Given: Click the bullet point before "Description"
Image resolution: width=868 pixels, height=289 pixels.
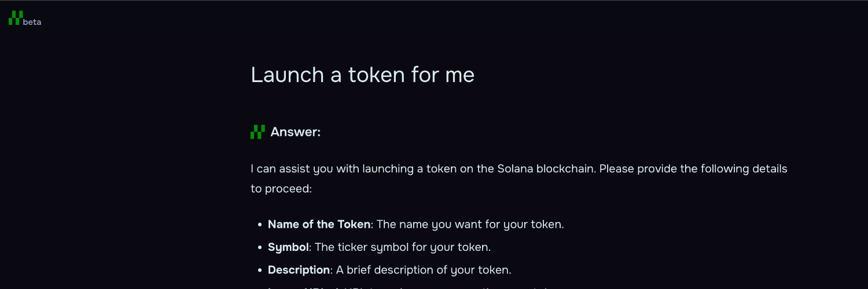Looking at the screenshot, I should point(260,271).
